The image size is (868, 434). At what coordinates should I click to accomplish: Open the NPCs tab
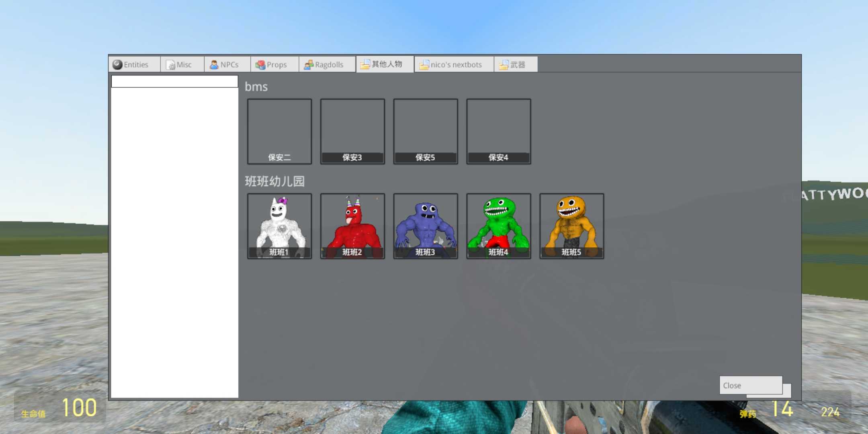point(227,64)
